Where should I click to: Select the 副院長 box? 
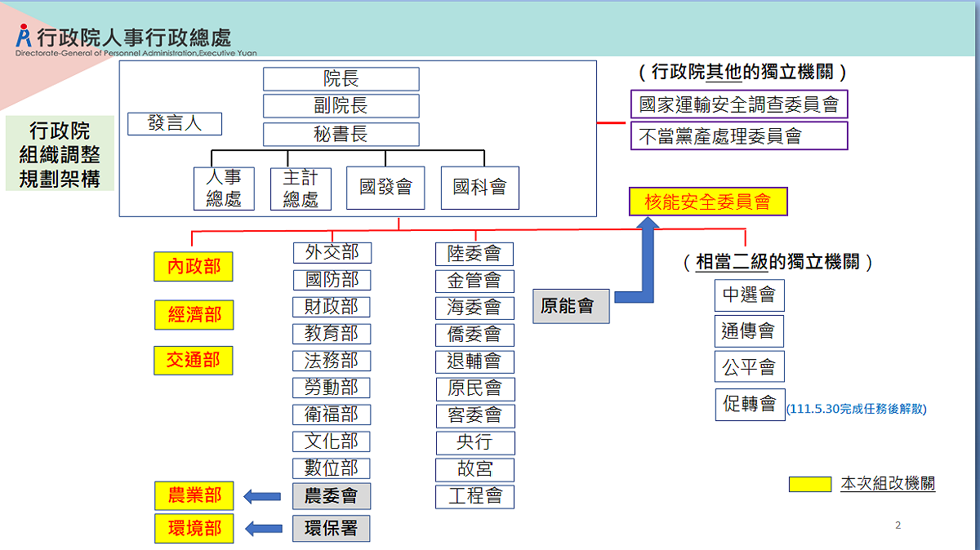pyautogui.click(x=341, y=106)
